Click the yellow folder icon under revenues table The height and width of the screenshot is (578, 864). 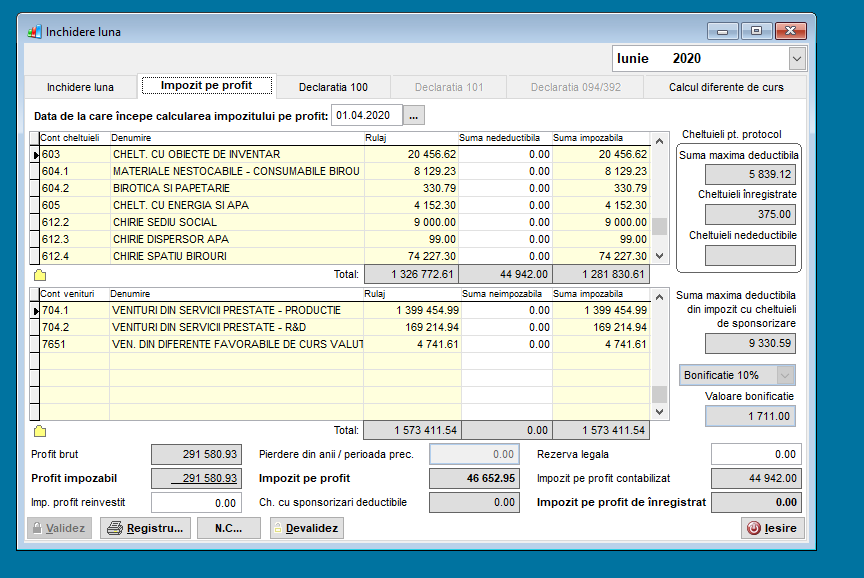(40, 431)
